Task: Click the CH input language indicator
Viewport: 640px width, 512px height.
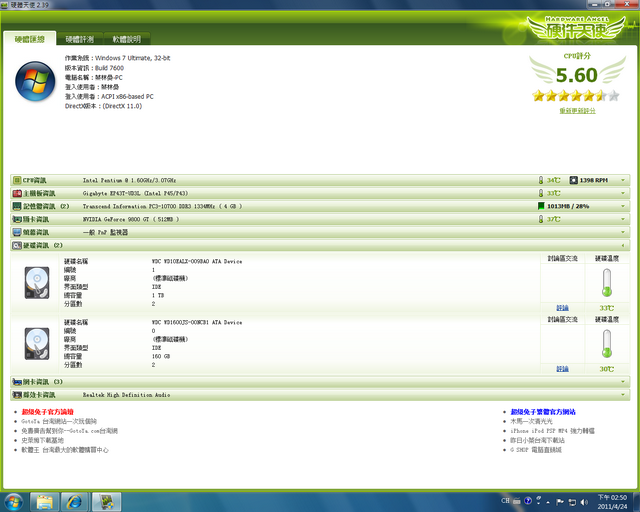Action: (505, 501)
